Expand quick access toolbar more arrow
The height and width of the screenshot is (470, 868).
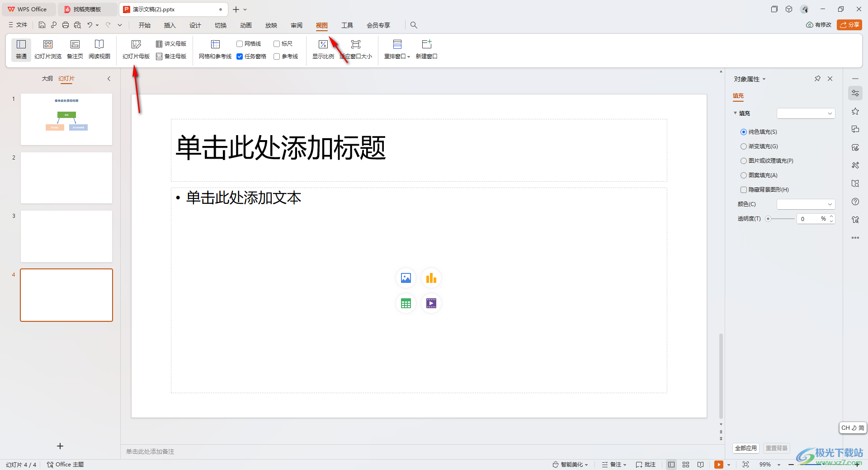click(x=120, y=25)
